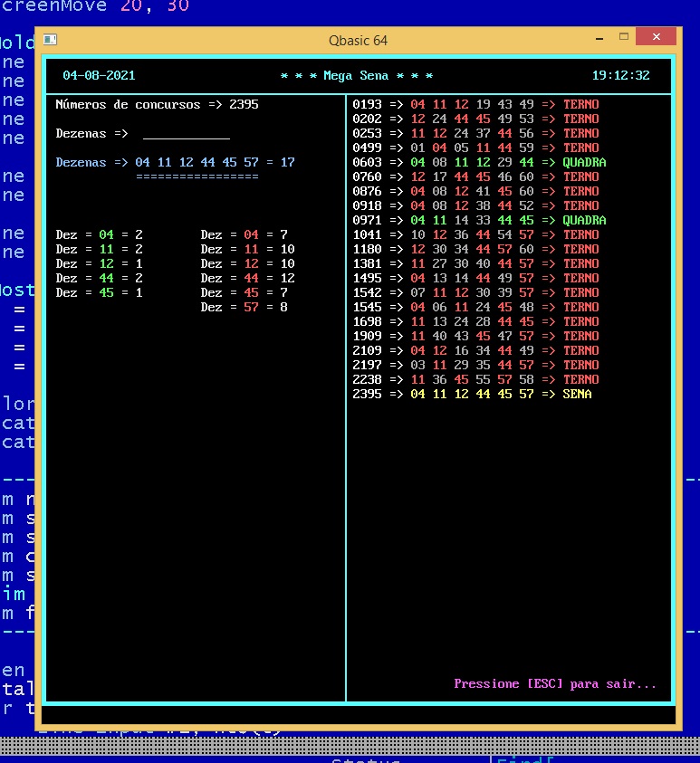The height and width of the screenshot is (763, 700).
Task: Click the blue Dezenas summary line
Action: click(175, 163)
